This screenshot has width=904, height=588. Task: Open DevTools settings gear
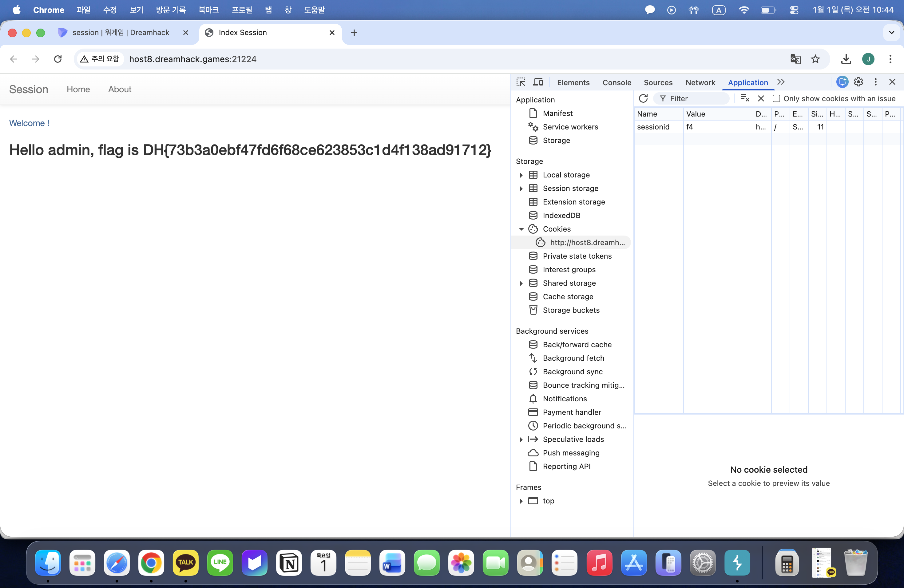pyautogui.click(x=858, y=82)
